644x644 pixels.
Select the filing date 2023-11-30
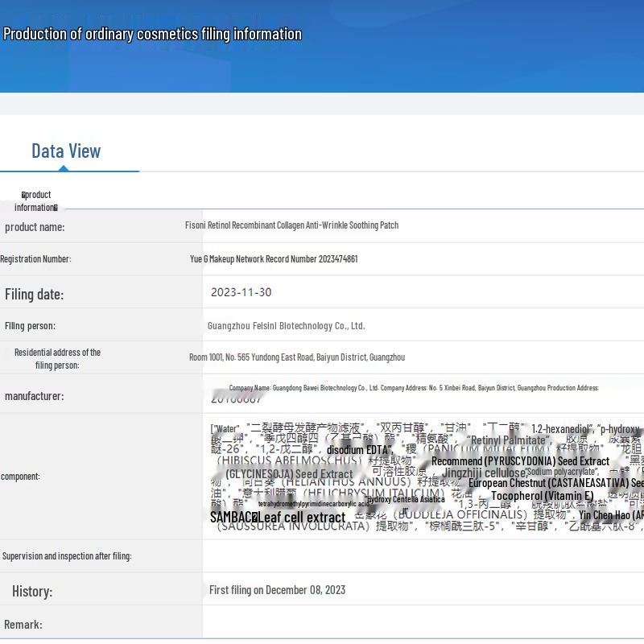click(x=241, y=293)
